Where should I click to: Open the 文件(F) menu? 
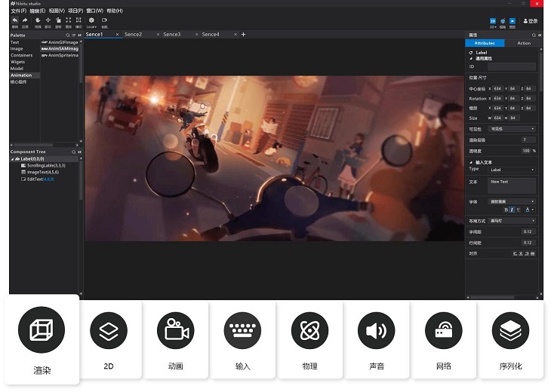coord(18,11)
